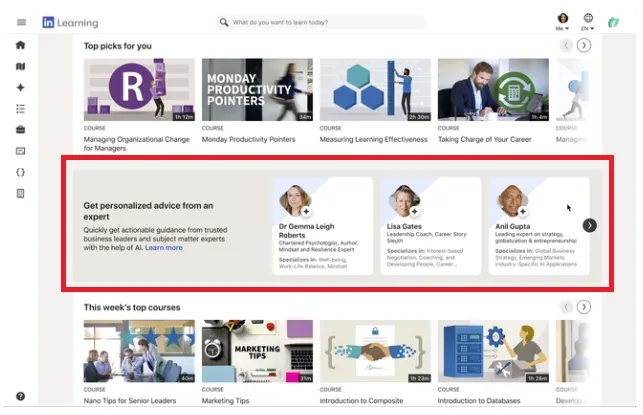
Task: Open Marketing Tips course title
Action: pos(225,401)
